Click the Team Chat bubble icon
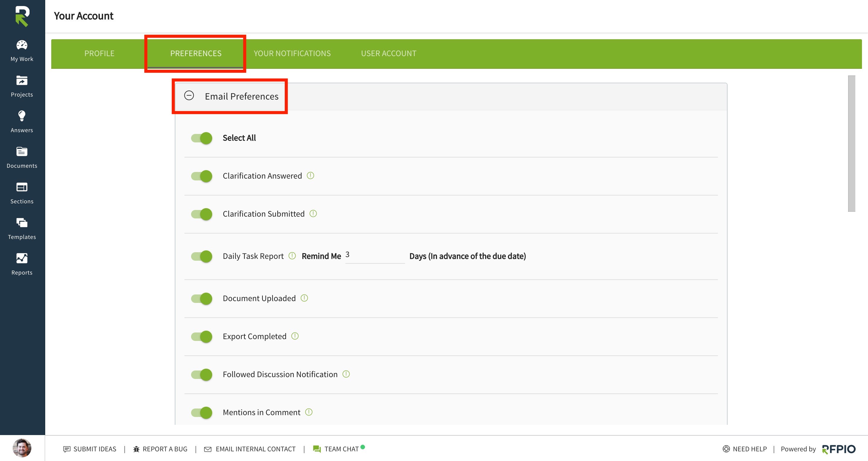 317,449
